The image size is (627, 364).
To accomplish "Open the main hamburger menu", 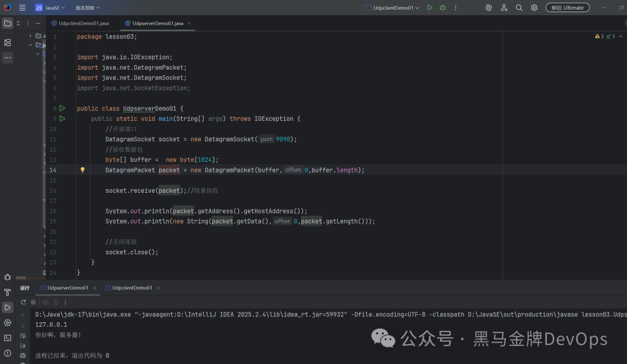I will pyautogui.click(x=22, y=8).
